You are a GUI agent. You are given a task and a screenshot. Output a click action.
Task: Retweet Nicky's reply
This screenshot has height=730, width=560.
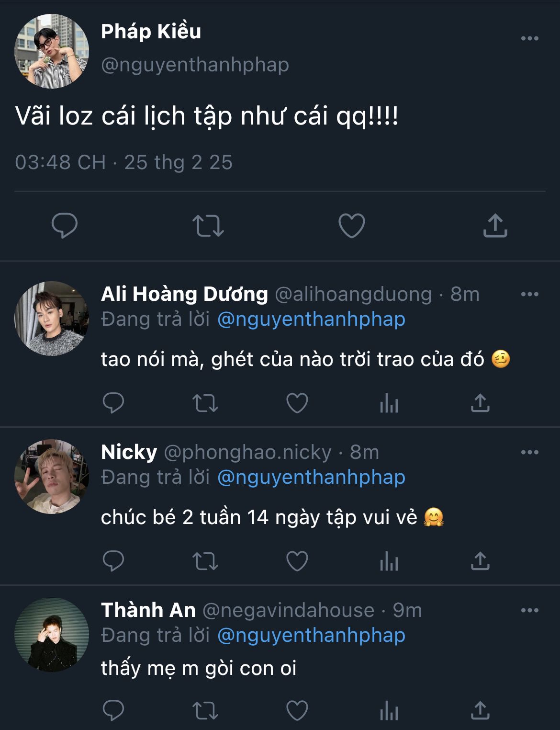(205, 561)
